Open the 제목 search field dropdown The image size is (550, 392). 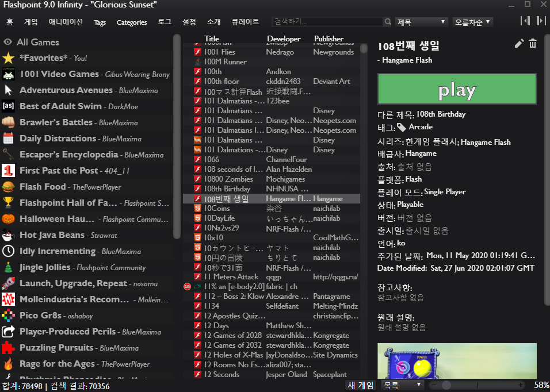pyautogui.click(x=421, y=22)
